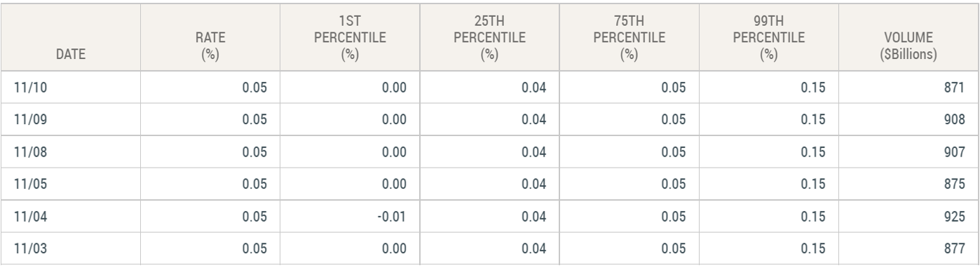
Task: Click the 1ST PERCENTILE column header
Action: coord(349,38)
